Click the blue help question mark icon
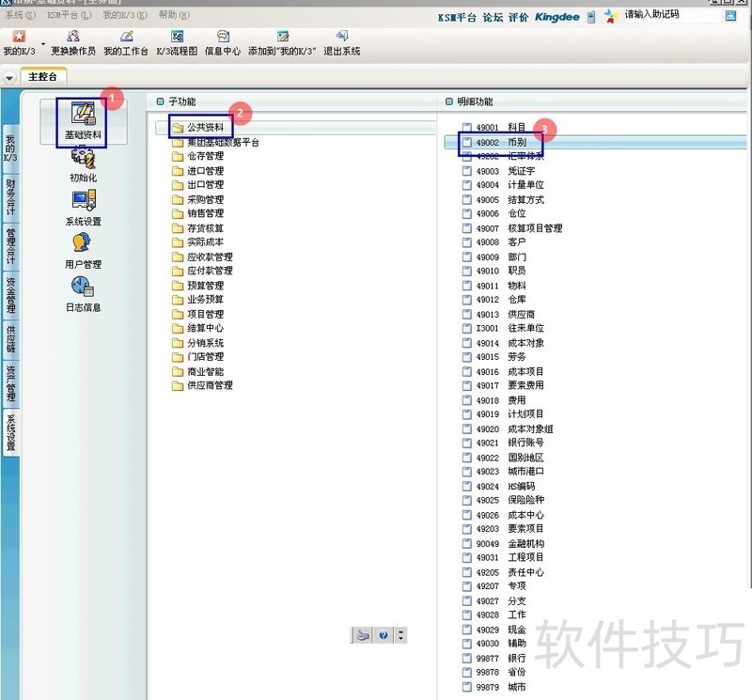This screenshot has width=752, height=700. point(384,636)
